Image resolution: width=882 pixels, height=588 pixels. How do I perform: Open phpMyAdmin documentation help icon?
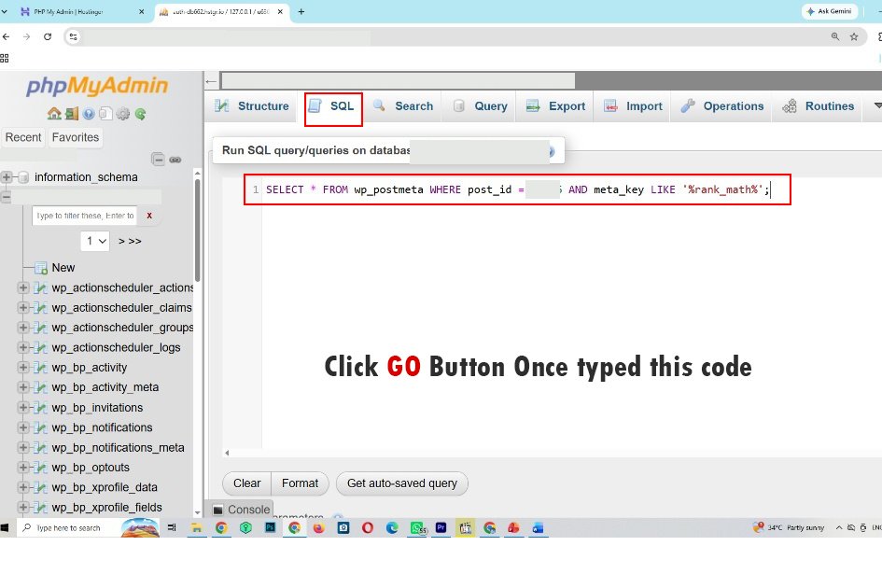[x=89, y=114]
